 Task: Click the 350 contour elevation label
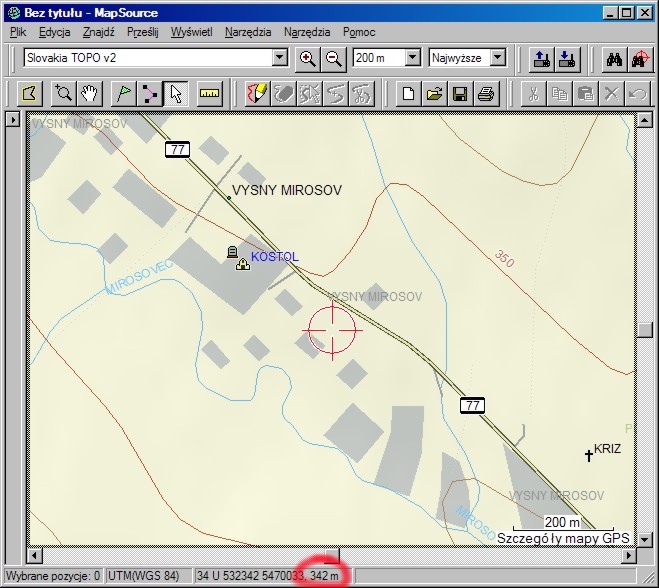click(505, 258)
